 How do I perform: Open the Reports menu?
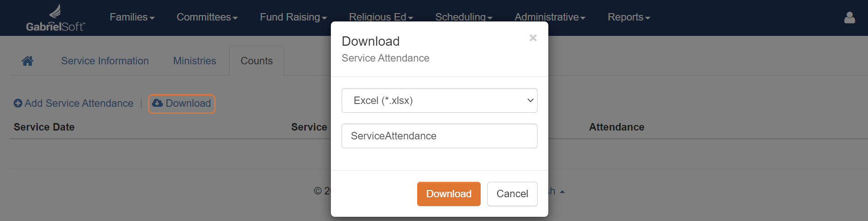point(629,17)
